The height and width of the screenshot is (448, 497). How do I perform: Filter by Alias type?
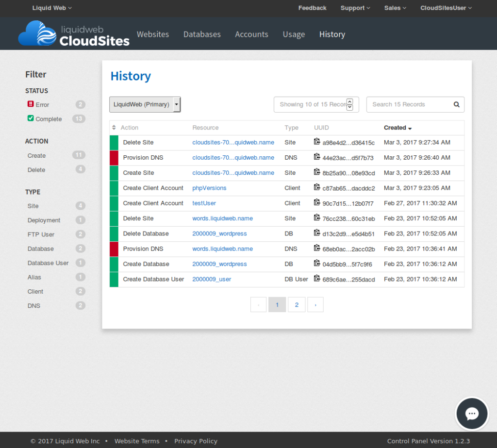(x=34, y=278)
